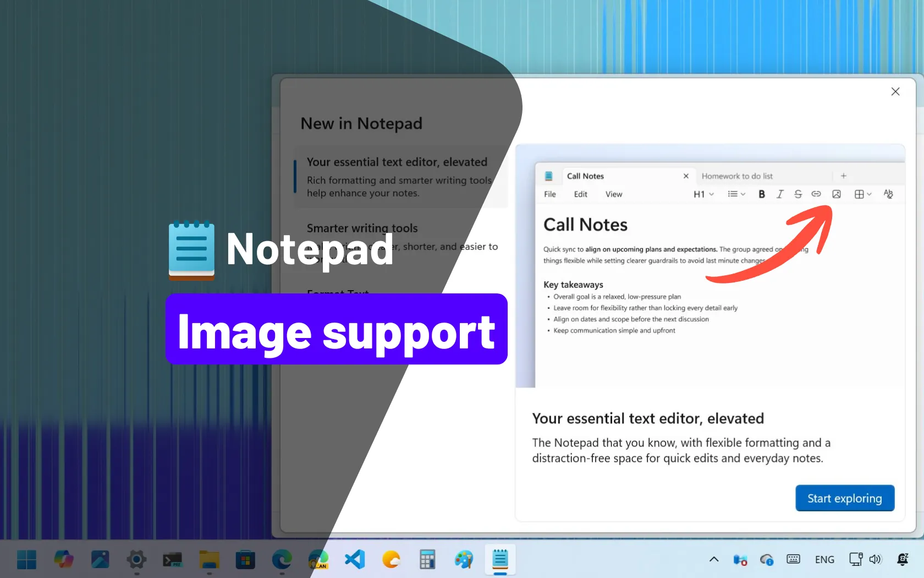Open the View menu
This screenshot has width=924, height=578.
pos(614,194)
